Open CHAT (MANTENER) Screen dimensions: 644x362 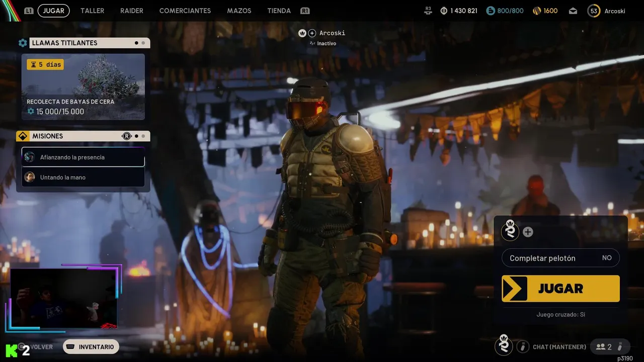coord(559,347)
